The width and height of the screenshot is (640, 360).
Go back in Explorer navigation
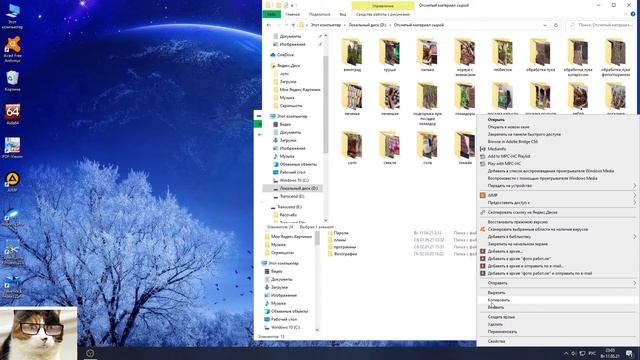point(269,25)
